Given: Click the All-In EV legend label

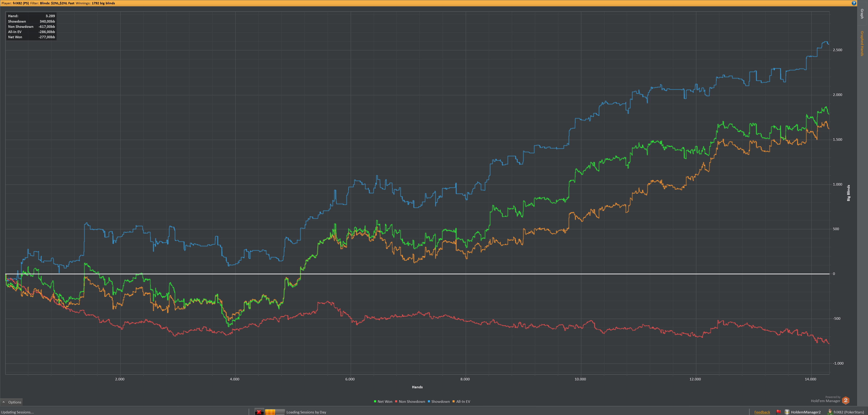Looking at the screenshot, I should [463, 401].
